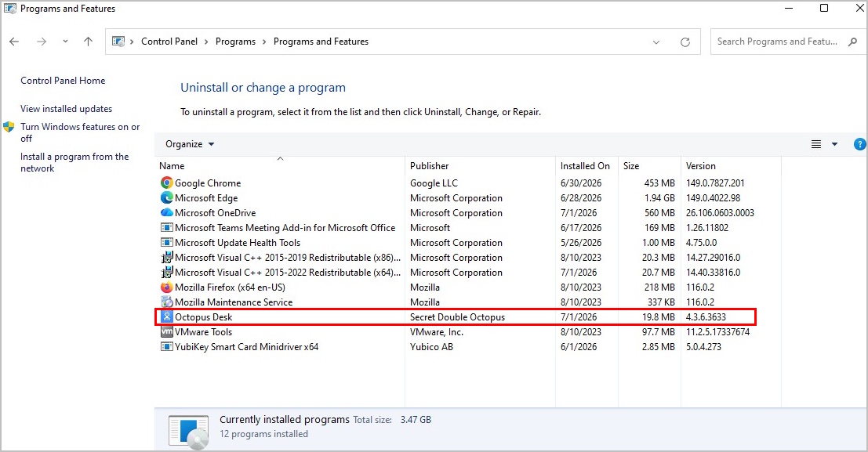Image resolution: width=868 pixels, height=452 pixels.
Task: Click the VMware, Inc. publisher cell
Action: point(436,332)
